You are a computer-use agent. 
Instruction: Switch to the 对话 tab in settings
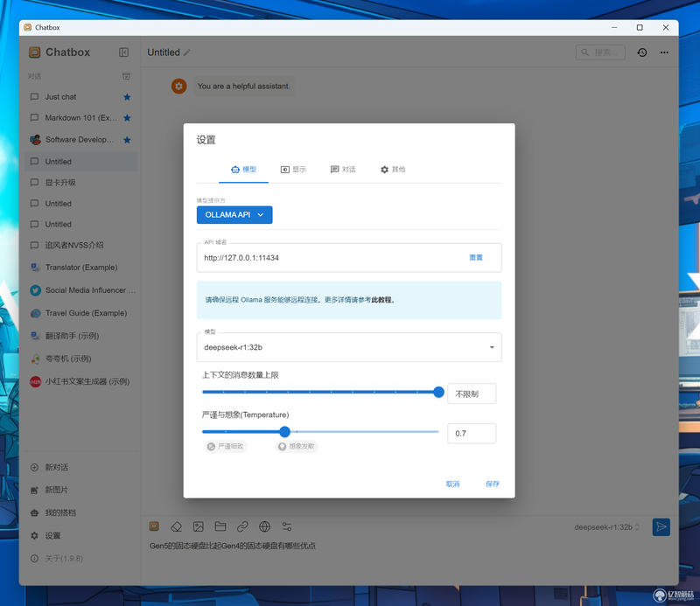tap(343, 170)
